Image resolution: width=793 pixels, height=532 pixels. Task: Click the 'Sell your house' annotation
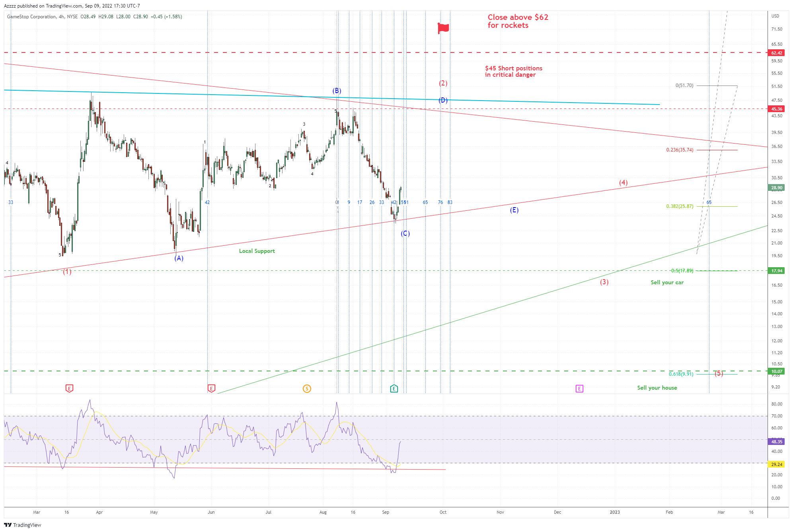click(657, 388)
